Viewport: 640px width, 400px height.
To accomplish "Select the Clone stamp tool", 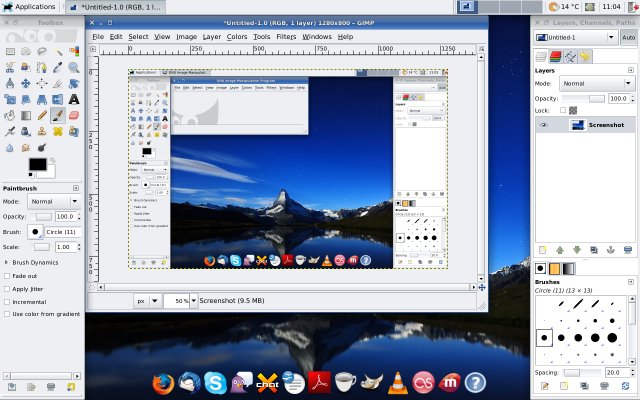I will pos(42,131).
